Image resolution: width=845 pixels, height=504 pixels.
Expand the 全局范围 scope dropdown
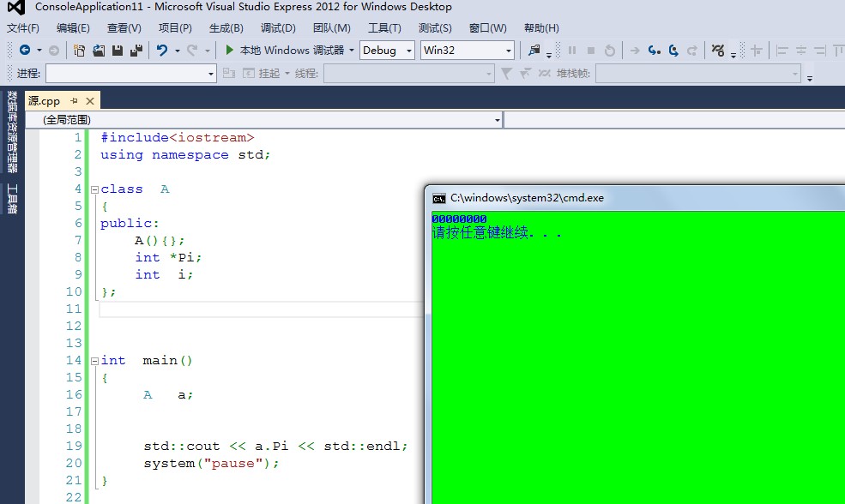coord(498,120)
